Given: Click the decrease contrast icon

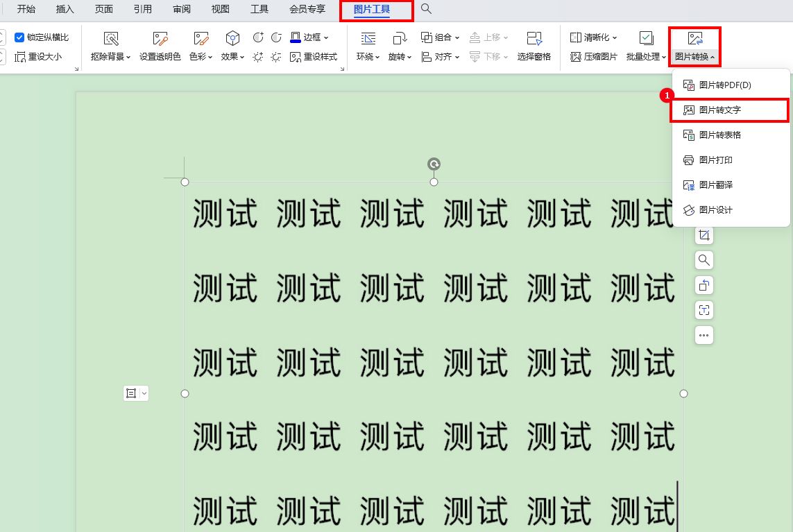Looking at the screenshot, I should click(x=276, y=37).
